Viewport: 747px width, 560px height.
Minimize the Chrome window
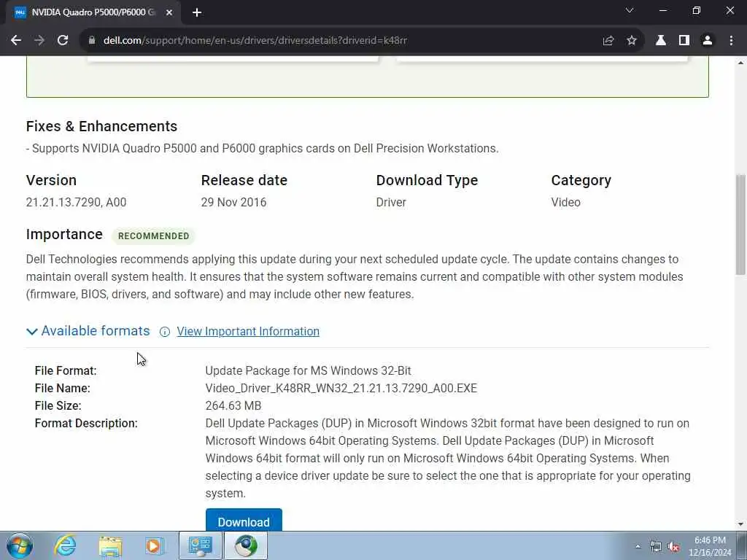pos(663,10)
